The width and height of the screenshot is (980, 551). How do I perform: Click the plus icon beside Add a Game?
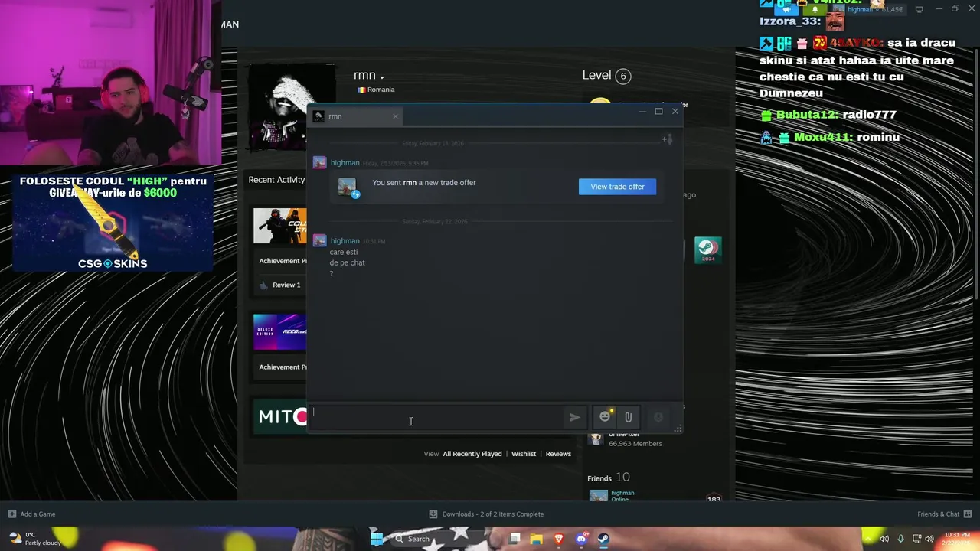click(x=11, y=514)
